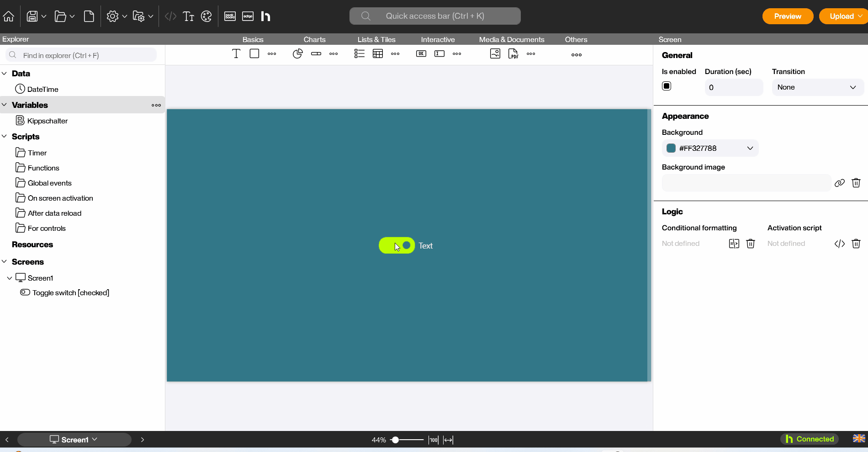The height and width of the screenshot is (452, 868).
Task: Insert an OK button control
Action: tap(420, 53)
